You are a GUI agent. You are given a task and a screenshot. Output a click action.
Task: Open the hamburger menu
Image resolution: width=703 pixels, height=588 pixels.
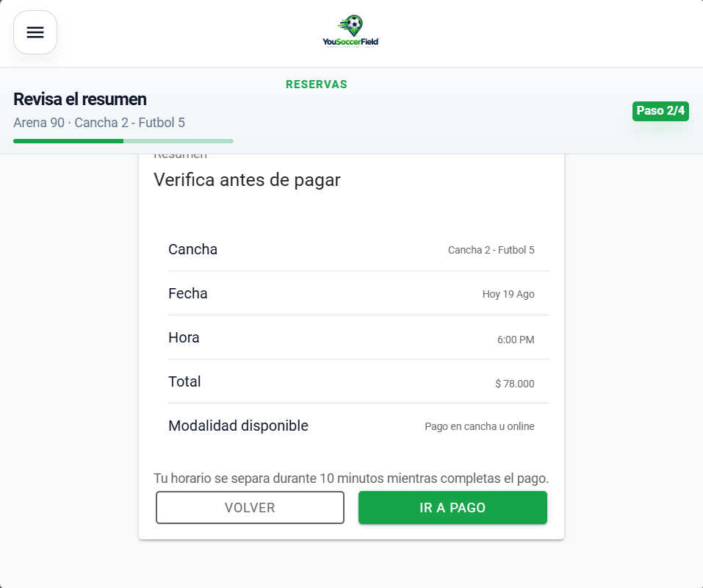[35, 32]
